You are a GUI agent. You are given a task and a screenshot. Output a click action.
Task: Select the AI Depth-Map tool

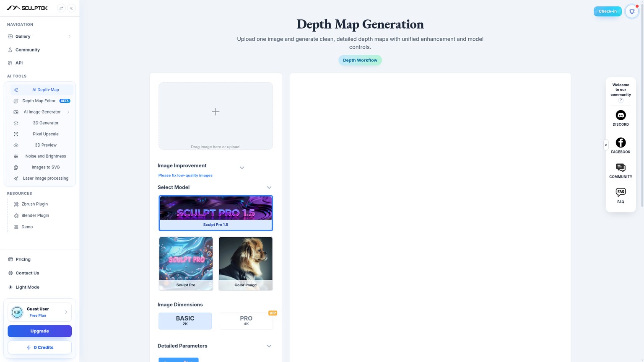click(42, 90)
